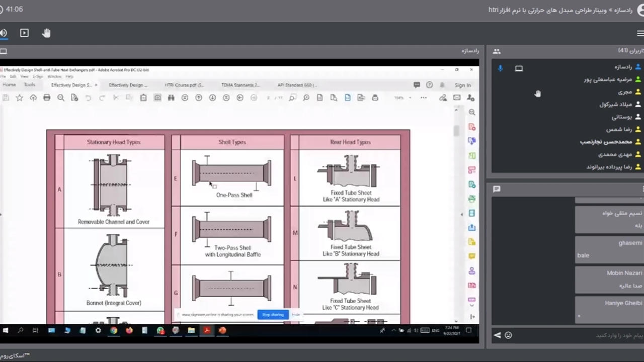Image resolution: width=644 pixels, height=362 pixels.
Task: Click the Stop sharing button
Action: (273, 315)
